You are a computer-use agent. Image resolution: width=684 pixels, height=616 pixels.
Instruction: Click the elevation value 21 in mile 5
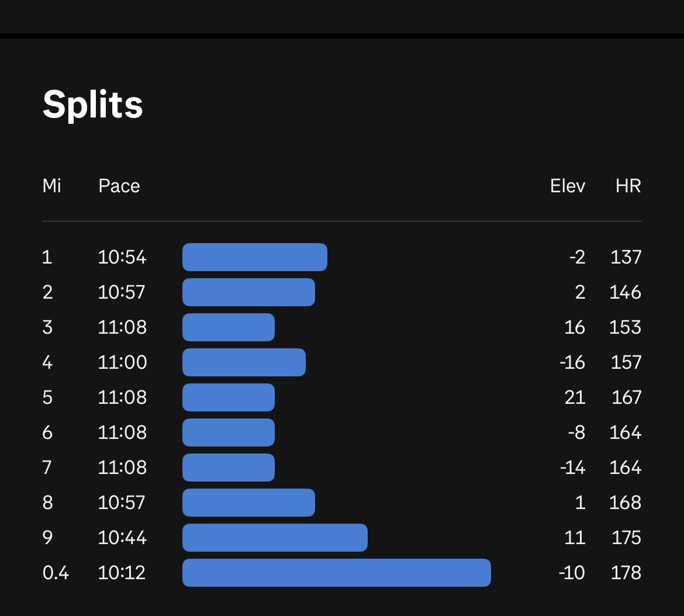575,397
